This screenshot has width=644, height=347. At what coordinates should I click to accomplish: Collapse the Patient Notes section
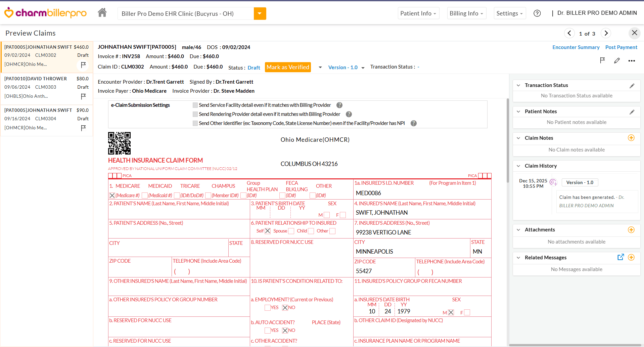(x=518, y=112)
